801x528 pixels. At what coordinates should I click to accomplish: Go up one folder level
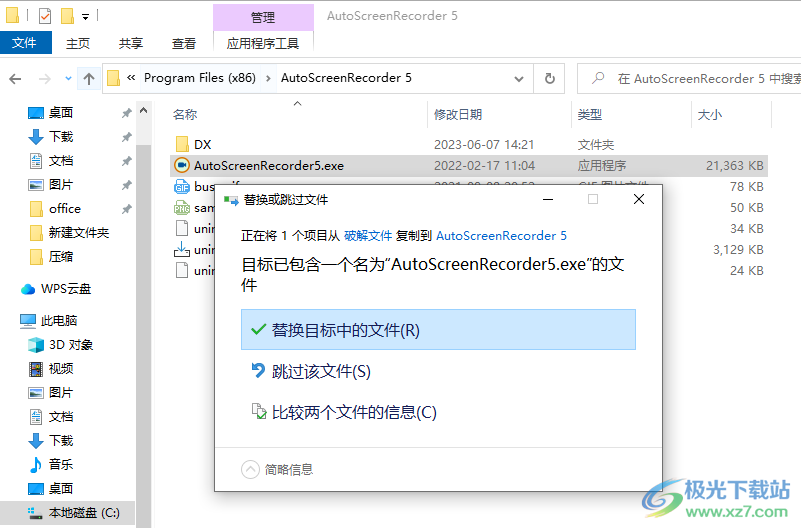(89, 79)
